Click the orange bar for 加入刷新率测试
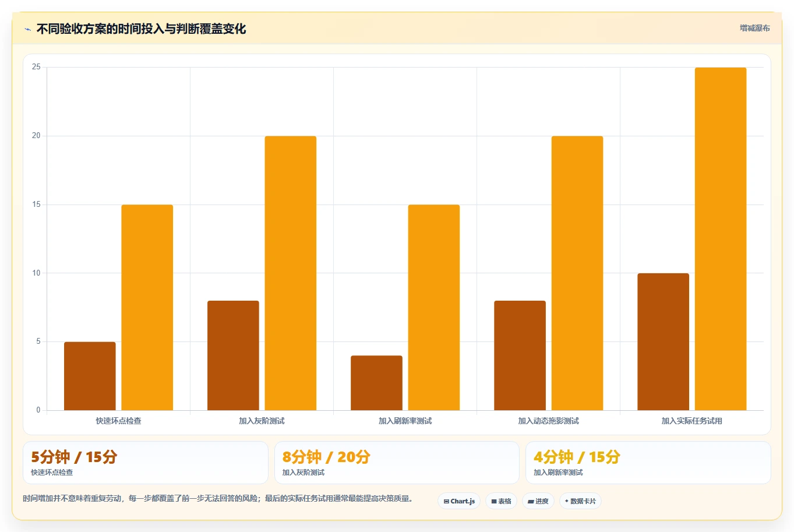Image resolution: width=794 pixels, height=532 pixels. pyautogui.click(x=434, y=308)
